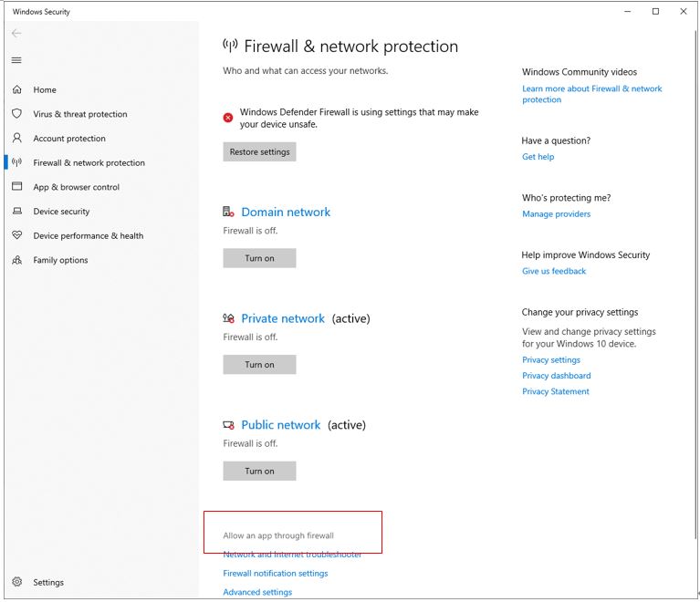Open Device performance & health heart icon
700x602 pixels.
[x=17, y=235]
